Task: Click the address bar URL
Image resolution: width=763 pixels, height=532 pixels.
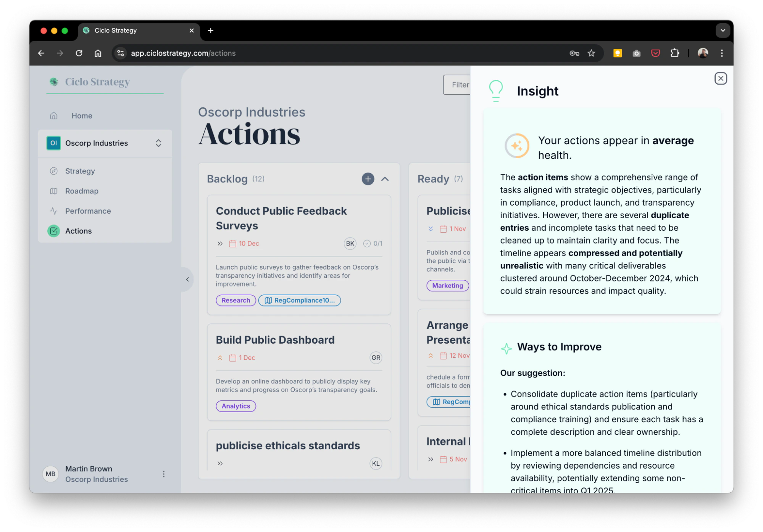Action: 183,53
